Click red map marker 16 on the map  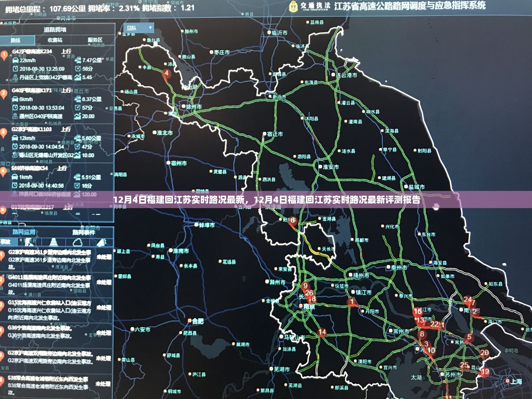click(x=418, y=312)
